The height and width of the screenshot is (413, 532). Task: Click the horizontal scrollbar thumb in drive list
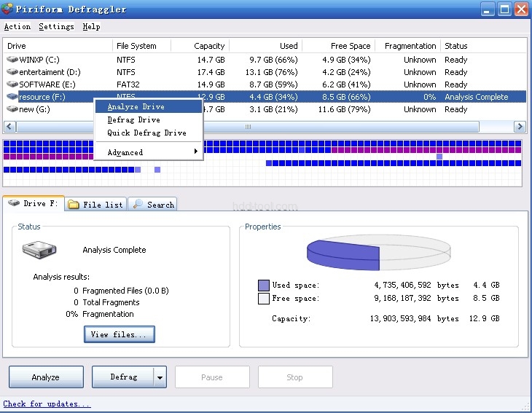click(248, 127)
